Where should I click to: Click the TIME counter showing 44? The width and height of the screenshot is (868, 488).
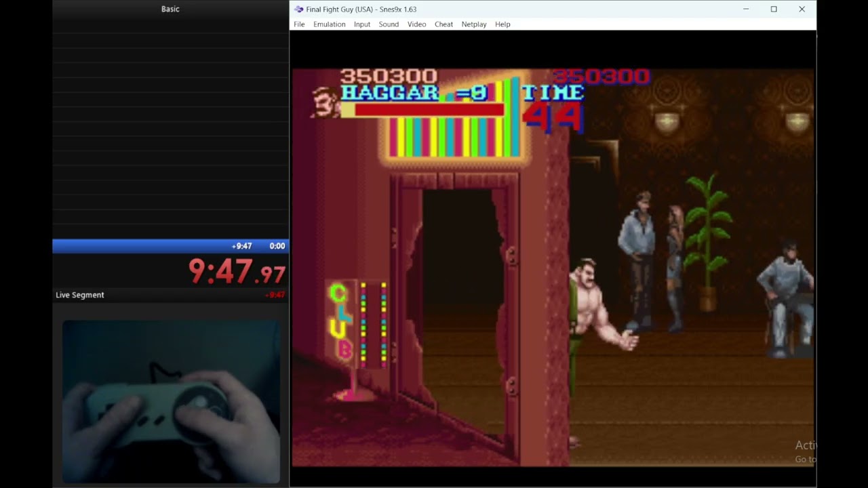click(553, 117)
